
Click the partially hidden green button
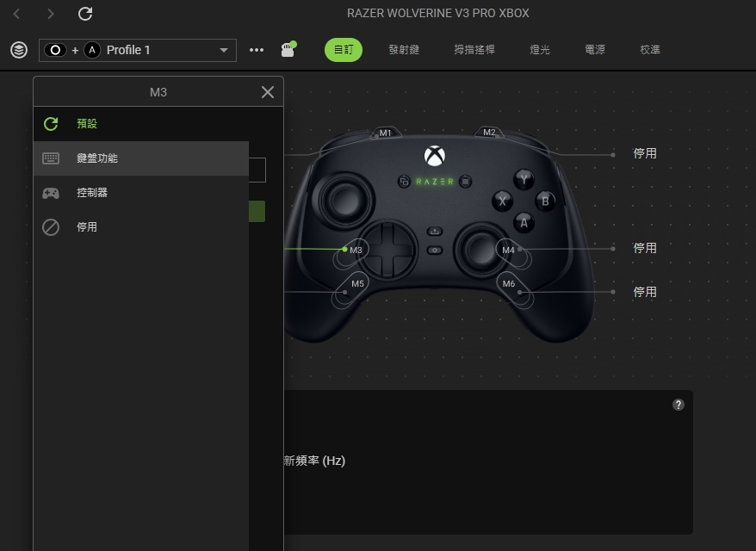[257, 212]
